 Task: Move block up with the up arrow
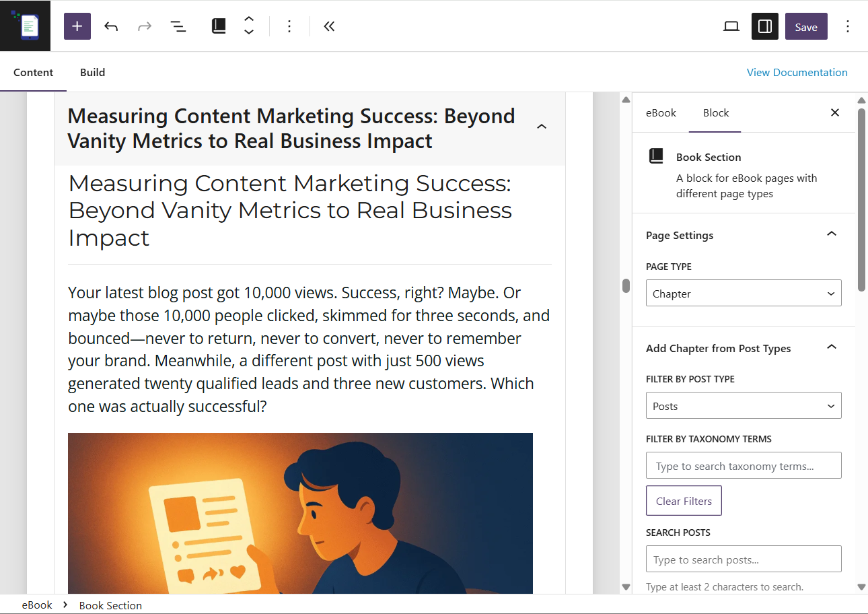pyautogui.click(x=249, y=20)
